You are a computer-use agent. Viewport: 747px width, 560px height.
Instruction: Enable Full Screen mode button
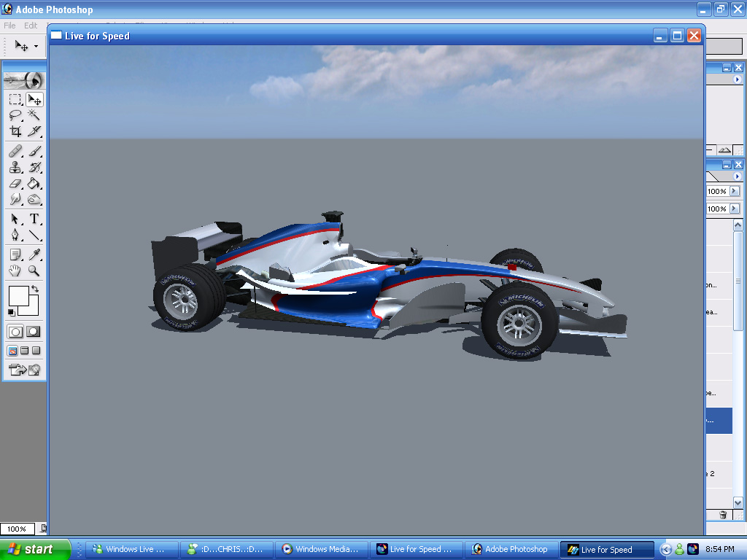pyautogui.click(x=36, y=351)
